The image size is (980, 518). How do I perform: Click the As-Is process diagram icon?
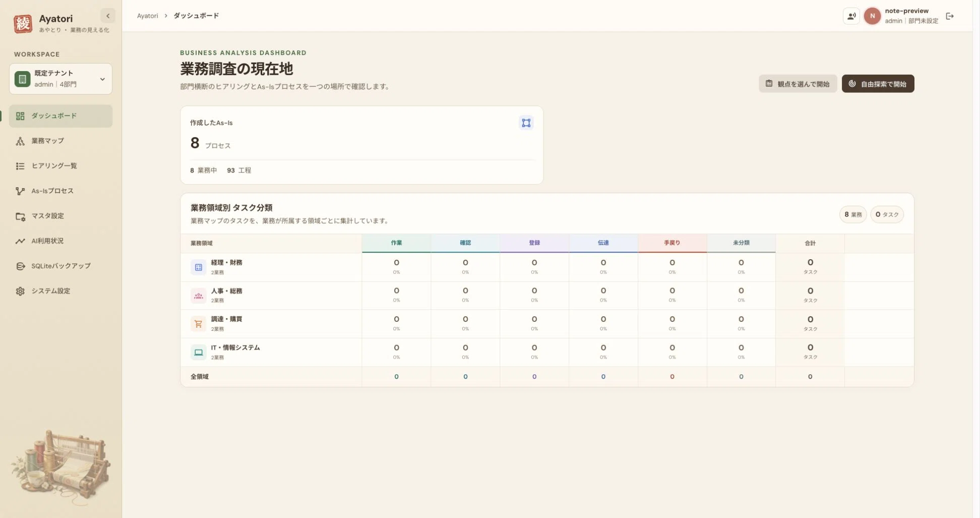(526, 123)
